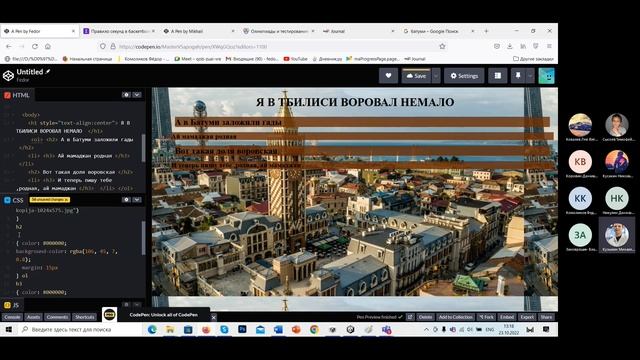Click the CSS unsaved changes badge
This screenshot has width=640, height=360.
pyautogui.click(x=49, y=200)
